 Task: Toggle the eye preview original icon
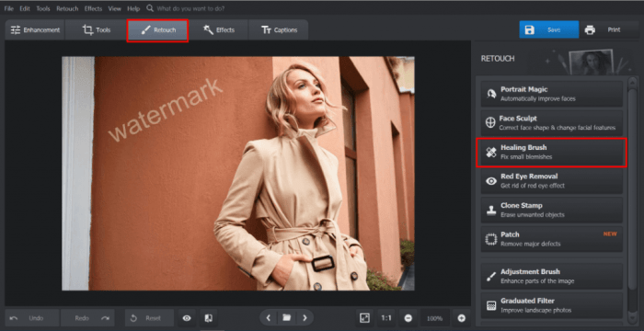coord(187,318)
